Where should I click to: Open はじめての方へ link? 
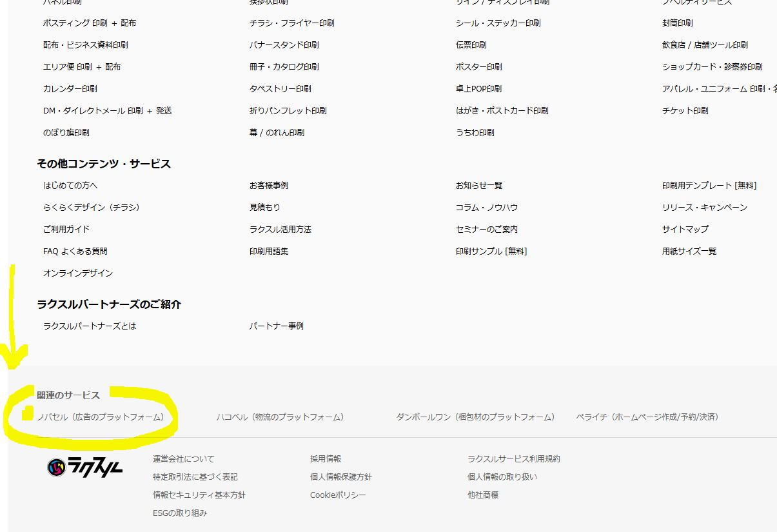tap(70, 186)
